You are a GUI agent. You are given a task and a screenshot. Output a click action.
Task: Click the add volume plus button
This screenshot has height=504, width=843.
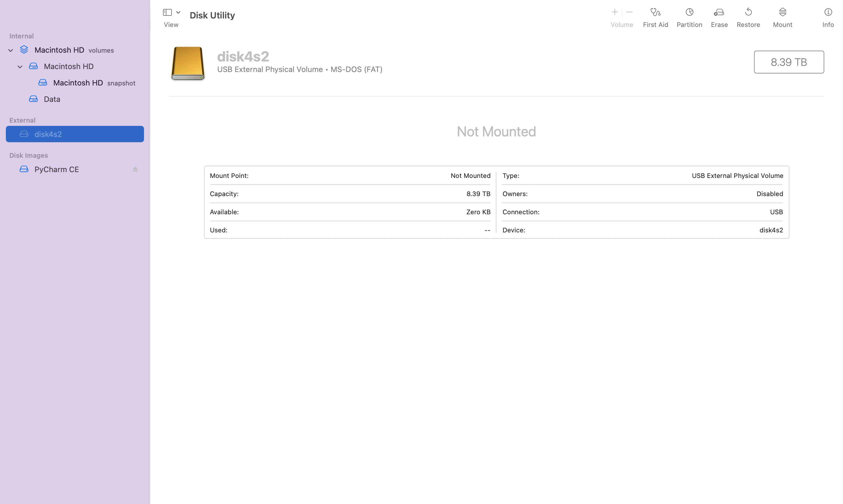pos(614,12)
